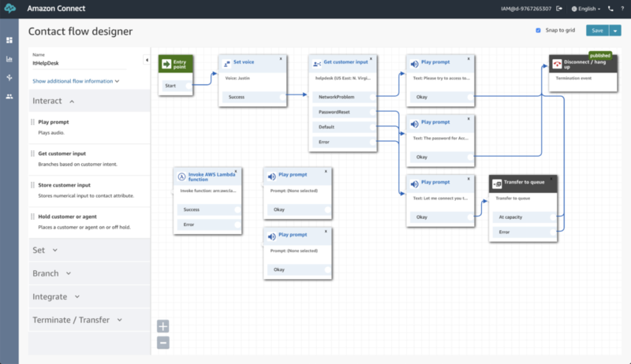Open the users sidebar icon

point(9,96)
